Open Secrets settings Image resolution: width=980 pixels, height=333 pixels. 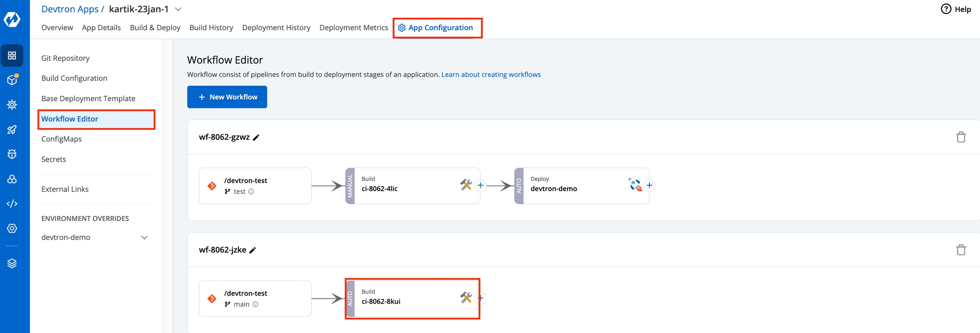click(54, 159)
